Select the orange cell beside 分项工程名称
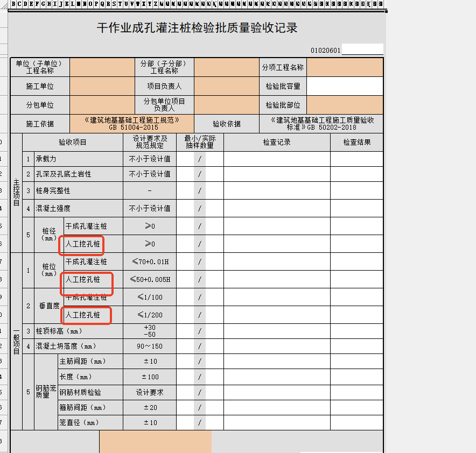The image size is (476, 453). (345, 67)
